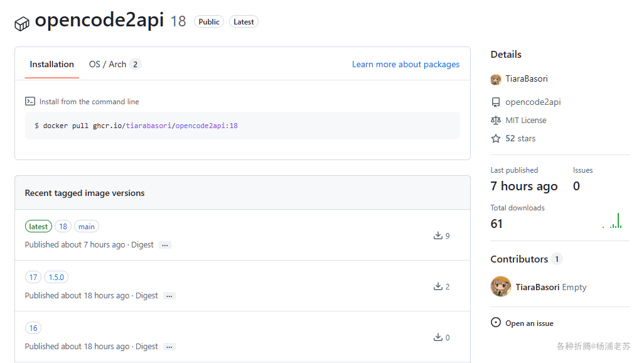Open TiaraBasori contributor avatar thumbnail
Image resolution: width=644 pixels, height=363 pixels.
click(500, 287)
